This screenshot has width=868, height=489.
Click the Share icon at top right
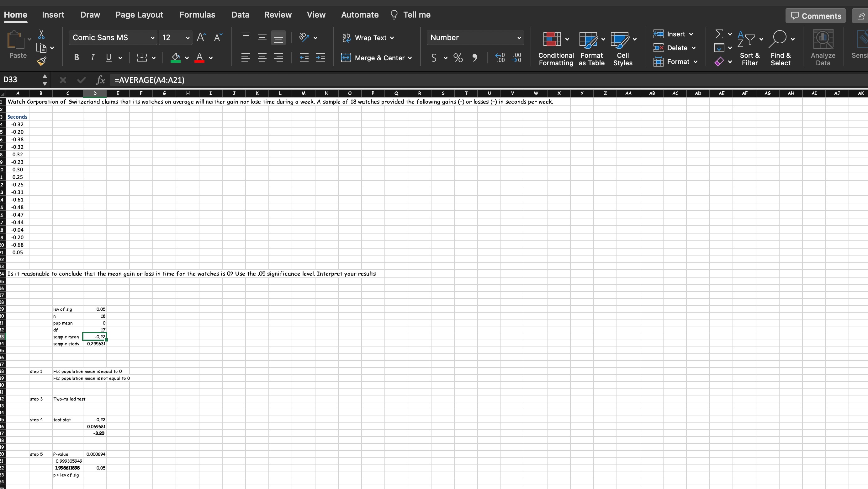[x=861, y=16]
